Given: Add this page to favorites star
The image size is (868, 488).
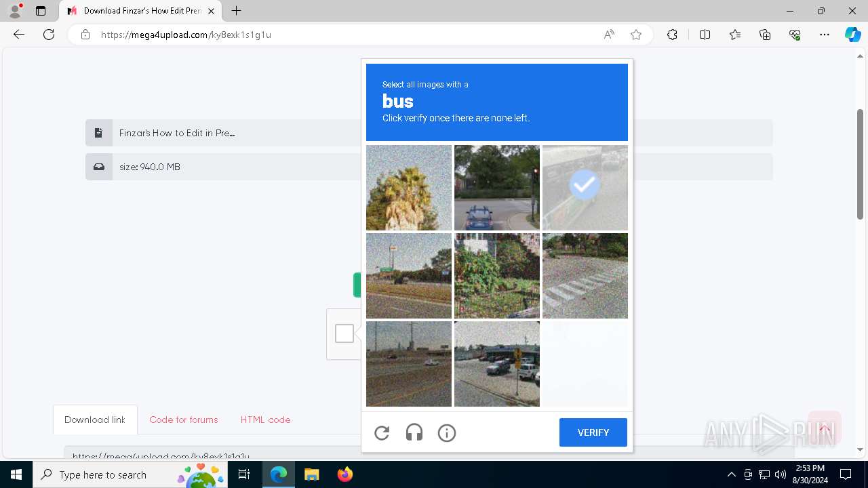Looking at the screenshot, I should (636, 35).
